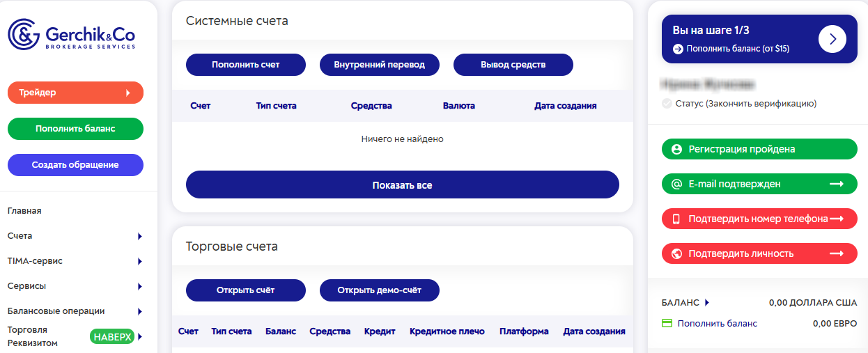868x353 pixels.
Task: Expand the Сервисы sidebar section
Action: tap(140, 286)
